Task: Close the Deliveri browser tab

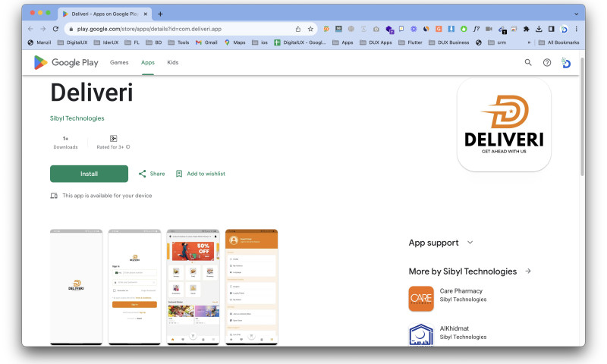Action: click(x=145, y=14)
